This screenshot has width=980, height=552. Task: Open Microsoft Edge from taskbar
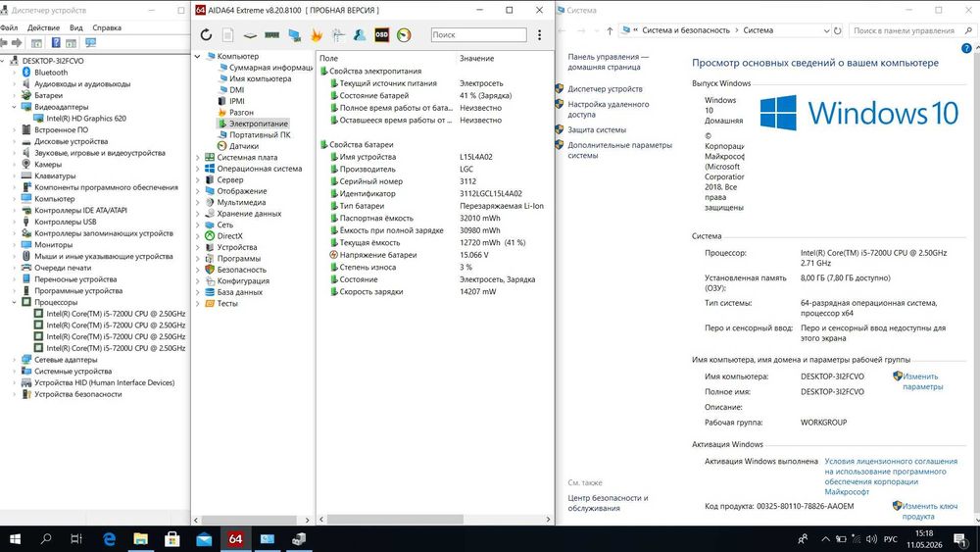point(110,538)
